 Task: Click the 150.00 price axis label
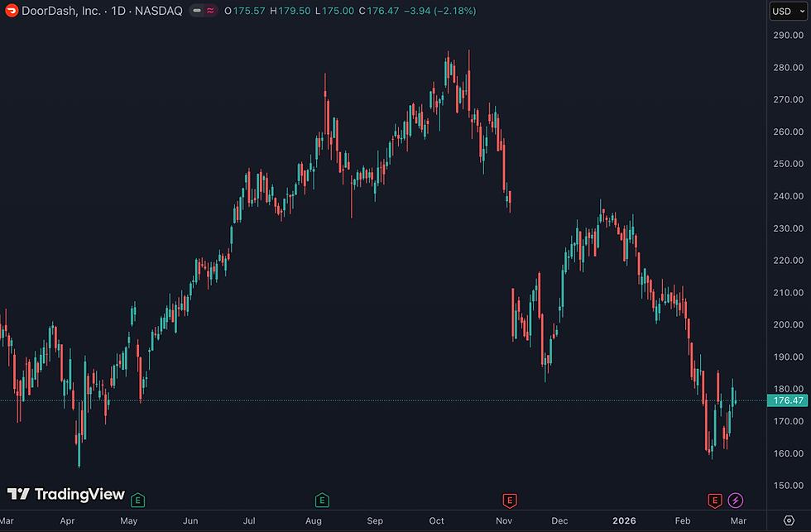click(x=788, y=486)
